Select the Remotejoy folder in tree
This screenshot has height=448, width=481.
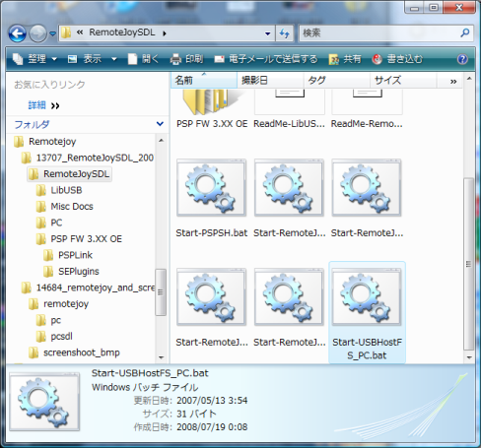point(45,142)
